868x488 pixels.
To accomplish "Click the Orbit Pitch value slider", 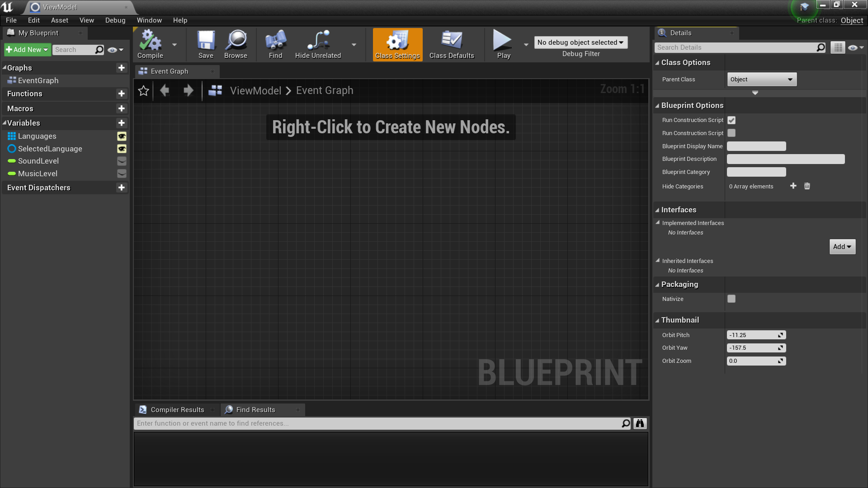I will [x=753, y=335].
